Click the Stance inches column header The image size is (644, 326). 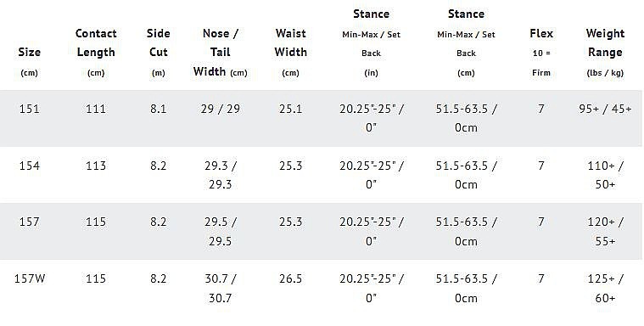click(x=371, y=42)
